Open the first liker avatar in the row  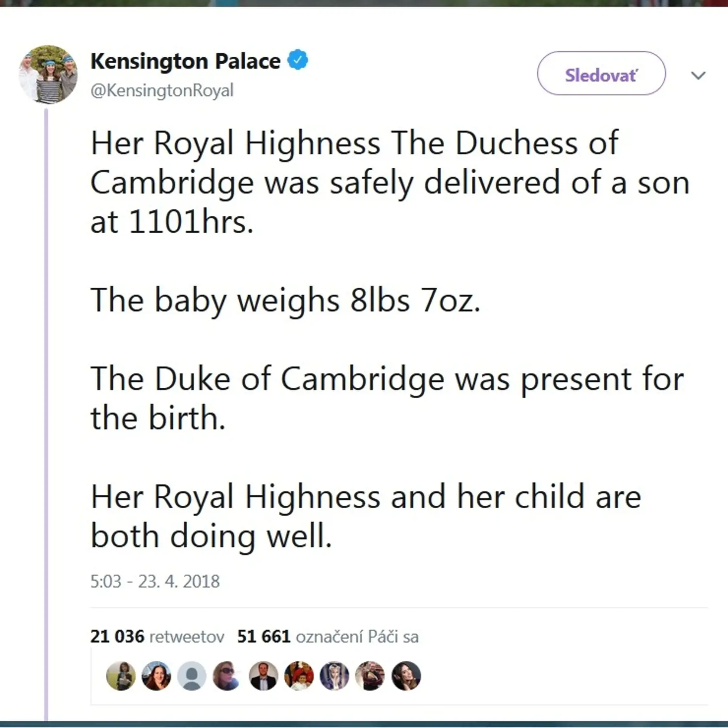tap(121, 676)
